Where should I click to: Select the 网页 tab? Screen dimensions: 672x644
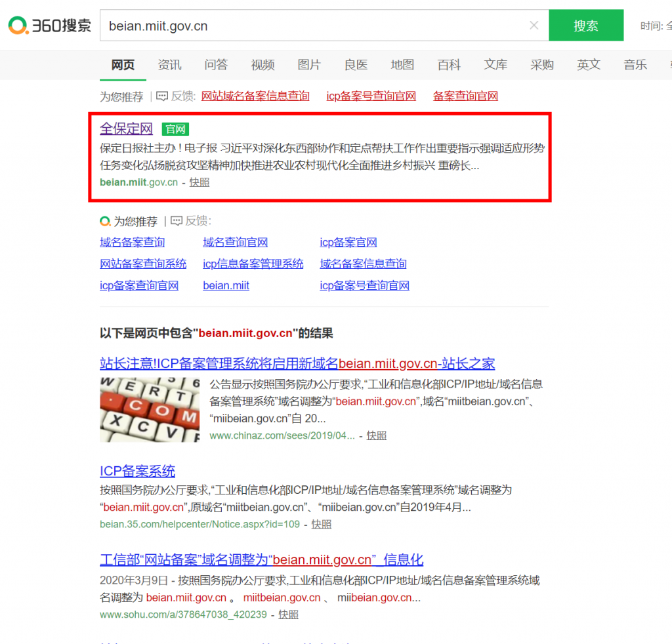pyautogui.click(x=123, y=65)
